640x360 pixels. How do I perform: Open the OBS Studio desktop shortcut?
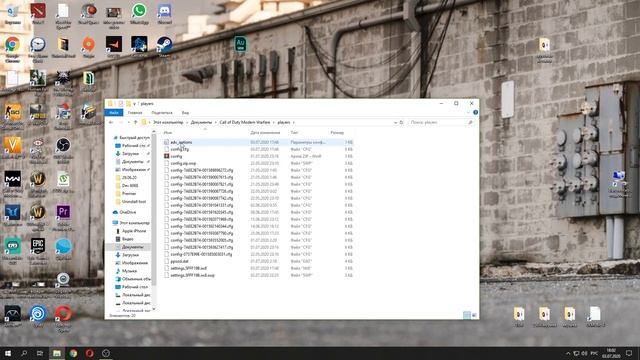[63, 148]
